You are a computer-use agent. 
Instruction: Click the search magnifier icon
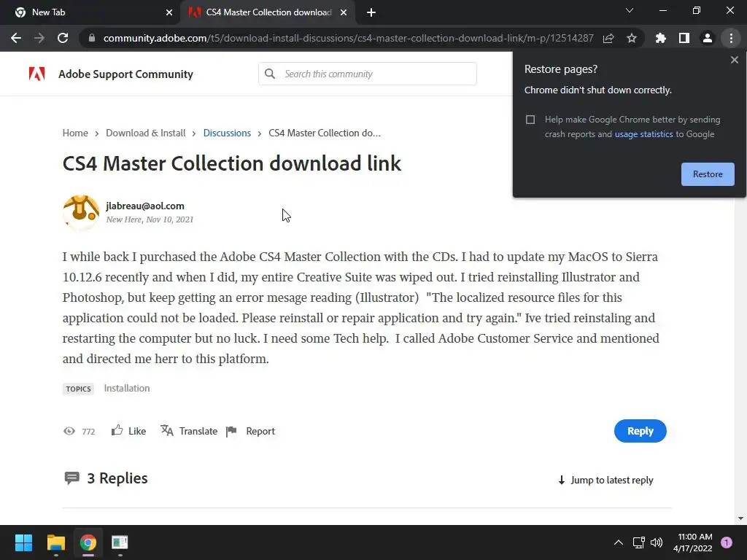tap(270, 74)
